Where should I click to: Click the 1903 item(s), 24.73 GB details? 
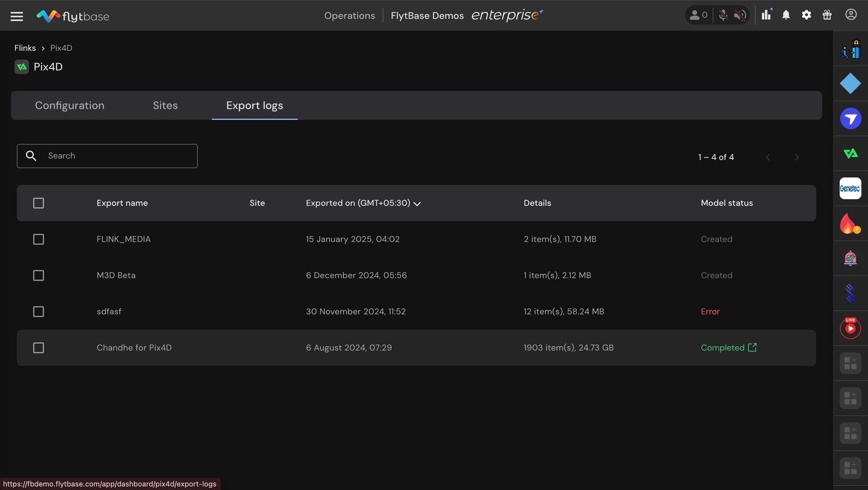tap(569, 348)
